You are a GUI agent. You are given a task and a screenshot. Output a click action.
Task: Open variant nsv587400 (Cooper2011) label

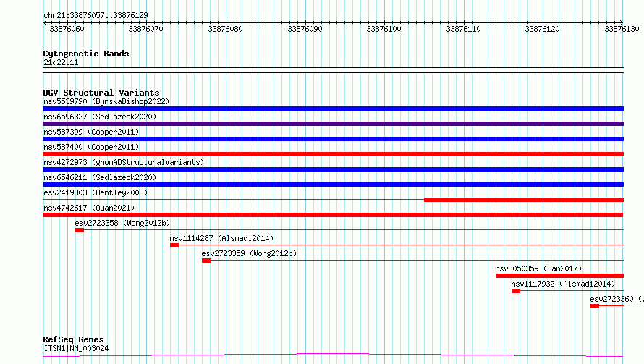91,147
